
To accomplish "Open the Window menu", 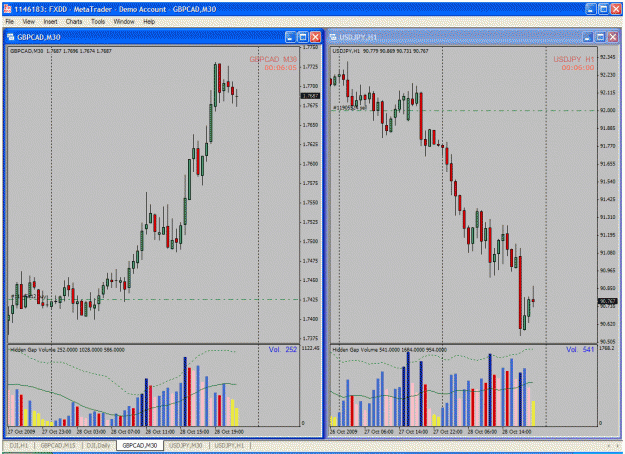I will click(124, 22).
